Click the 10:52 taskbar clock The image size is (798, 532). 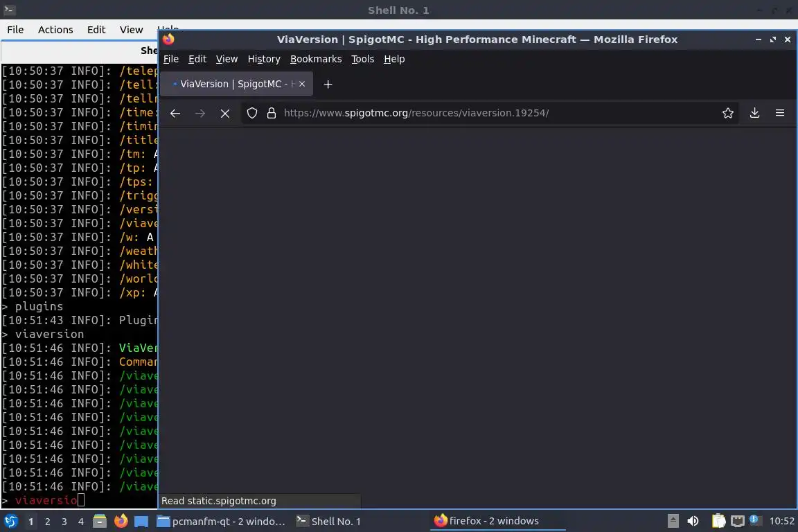tap(781, 521)
